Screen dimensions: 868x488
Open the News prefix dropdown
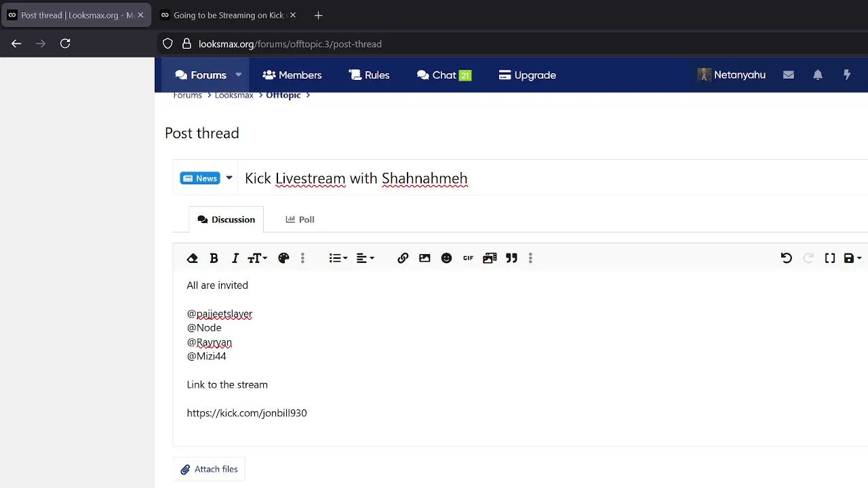[206, 178]
